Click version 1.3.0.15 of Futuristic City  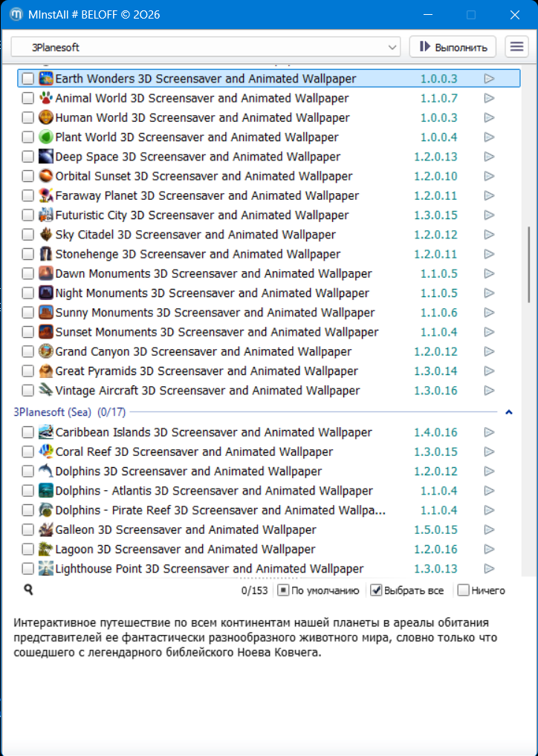[435, 215]
